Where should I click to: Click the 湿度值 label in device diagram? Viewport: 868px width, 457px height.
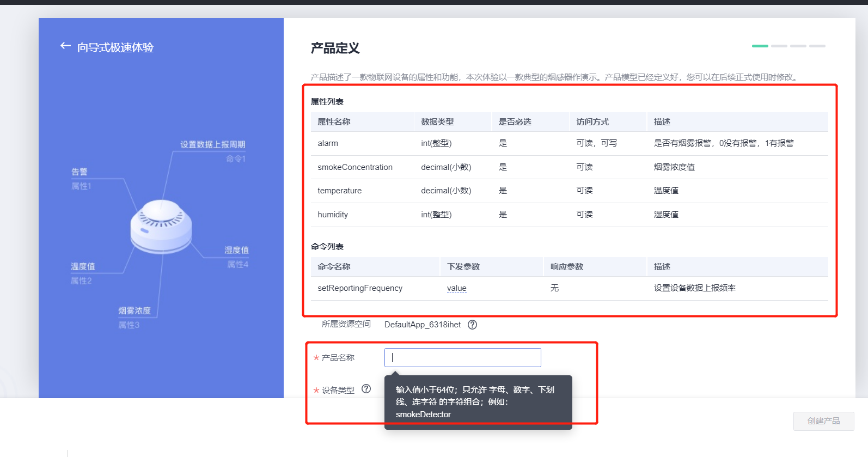pos(237,250)
